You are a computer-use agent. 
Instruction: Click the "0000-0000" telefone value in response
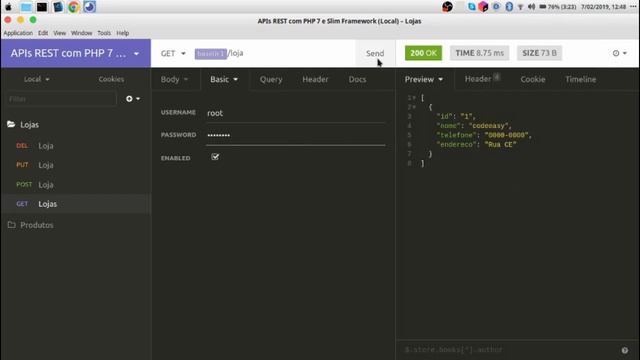click(x=506, y=135)
